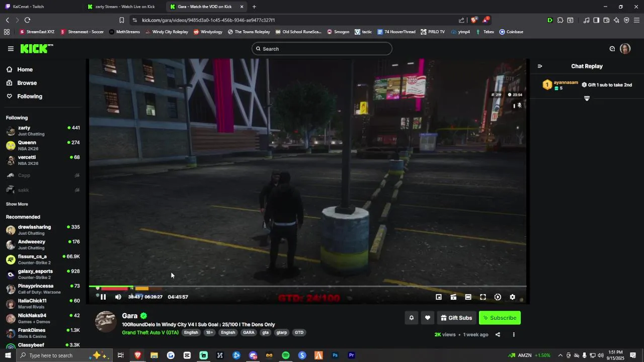Open zarty's channel in the Following list
The height and width of the screenshot is (362, 644).
43,131
